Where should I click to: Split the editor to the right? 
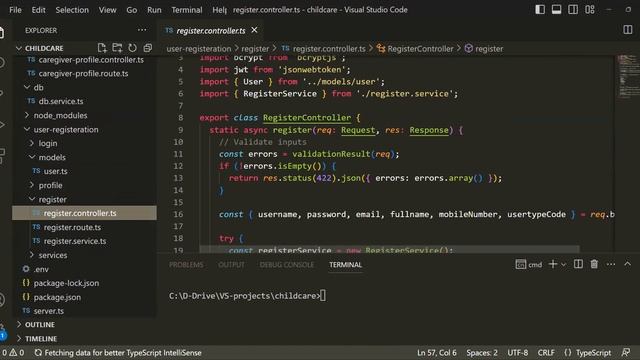[x=628, y=30]
